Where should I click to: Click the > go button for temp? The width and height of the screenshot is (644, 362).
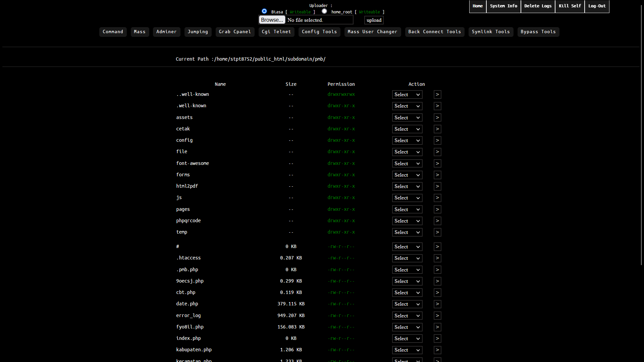point(437,232)
